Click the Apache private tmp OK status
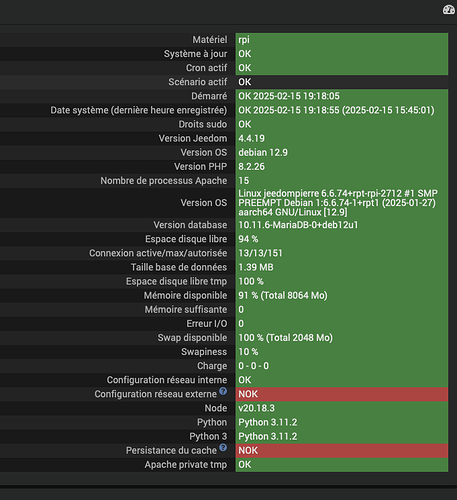457x500 pixels. click(x=245, y=465)
